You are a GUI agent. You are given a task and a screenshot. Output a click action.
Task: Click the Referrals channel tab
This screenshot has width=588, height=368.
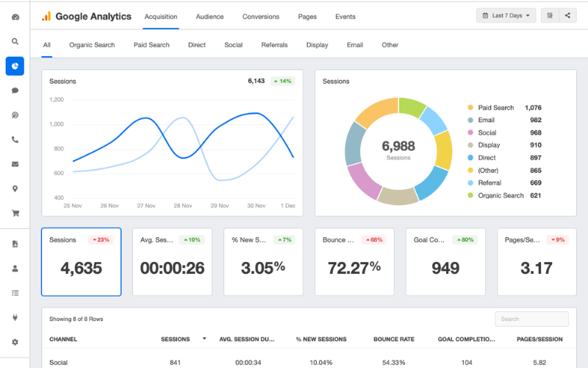pyautogui.click(x=274, y=45)
